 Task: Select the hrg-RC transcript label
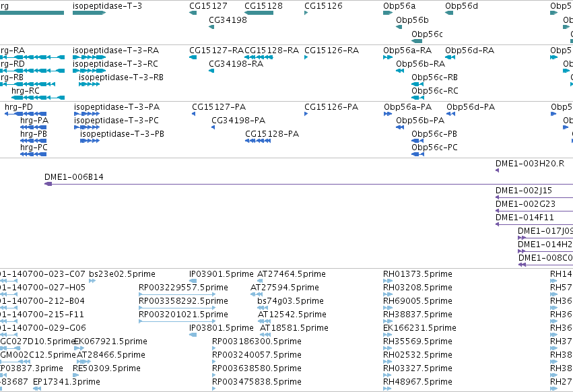tap(25, 91)
